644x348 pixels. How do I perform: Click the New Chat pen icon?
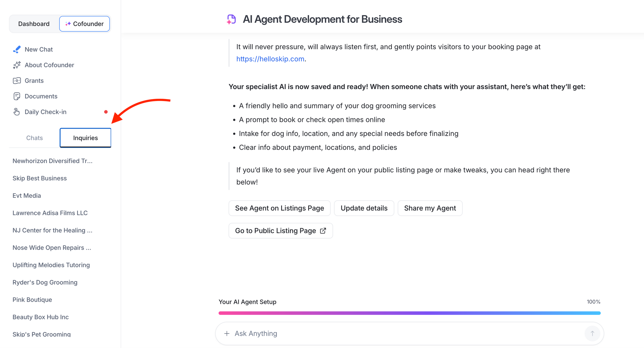(17, 50)
